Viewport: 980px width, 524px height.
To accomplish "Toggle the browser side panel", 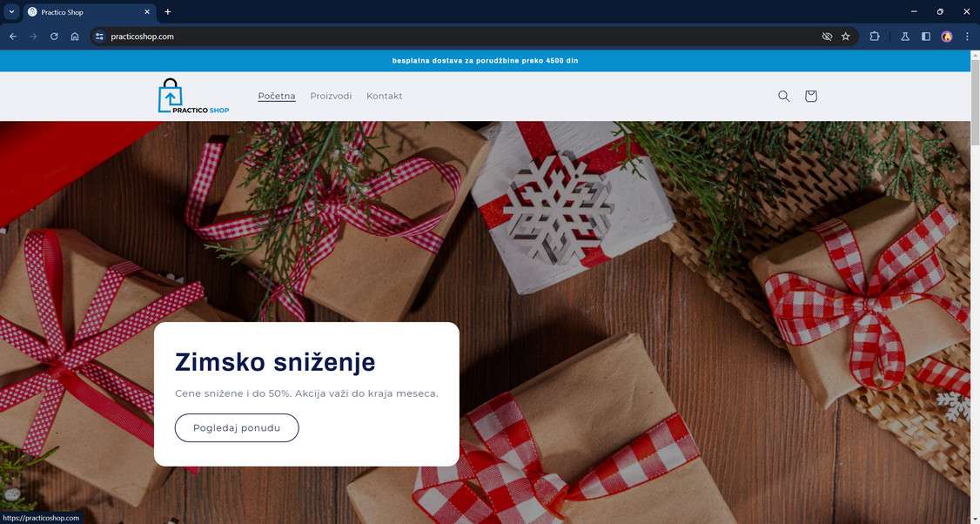I will pyautogui.click(x=926, y=37).
